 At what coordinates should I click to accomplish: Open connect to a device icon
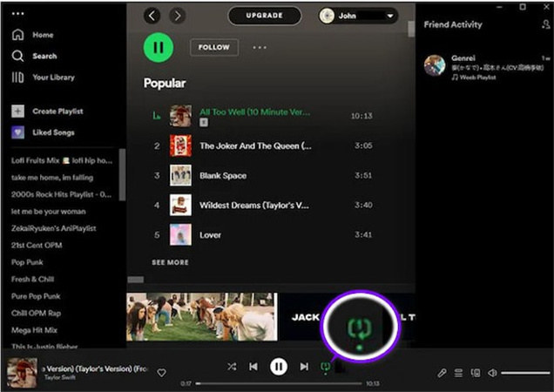tap(476, 373)
